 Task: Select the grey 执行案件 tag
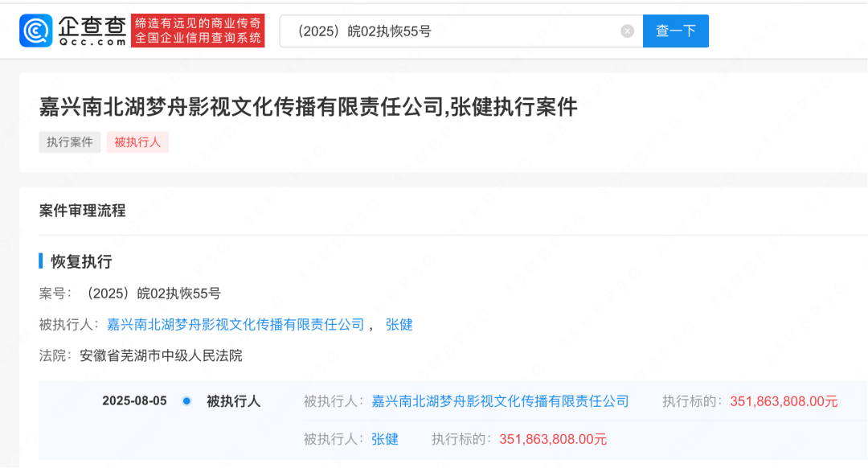[x=70, y=142]
